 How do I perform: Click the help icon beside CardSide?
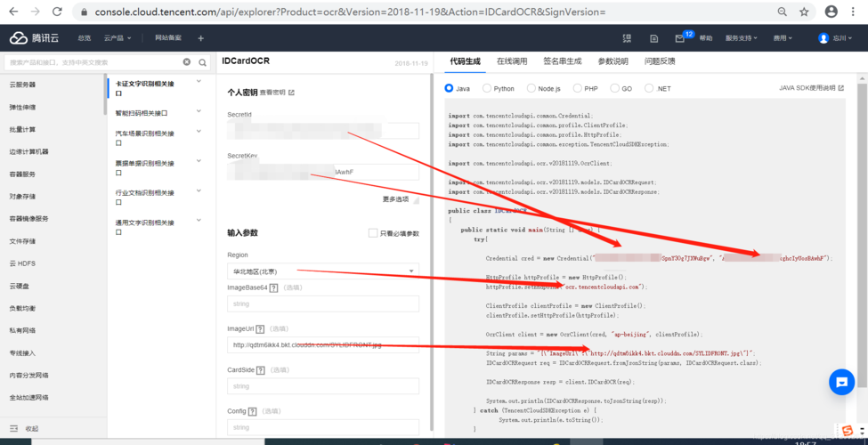point(261,370)
